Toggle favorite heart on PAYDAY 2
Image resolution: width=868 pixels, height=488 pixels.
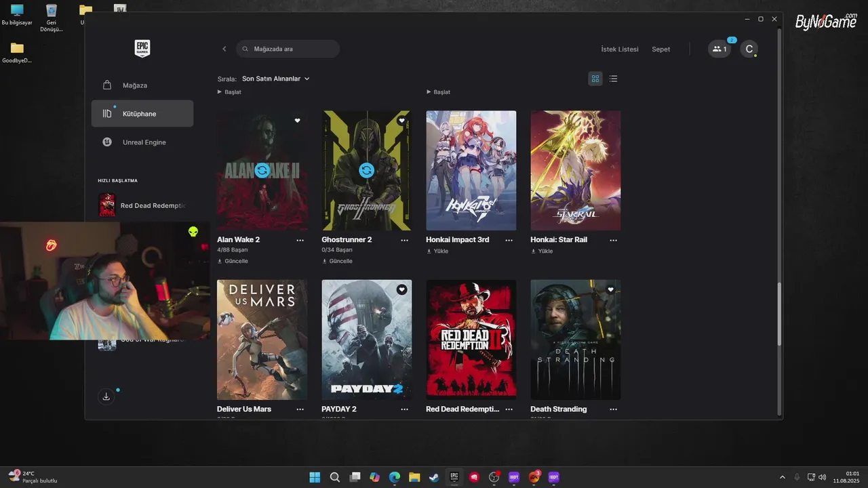(401, 289)
